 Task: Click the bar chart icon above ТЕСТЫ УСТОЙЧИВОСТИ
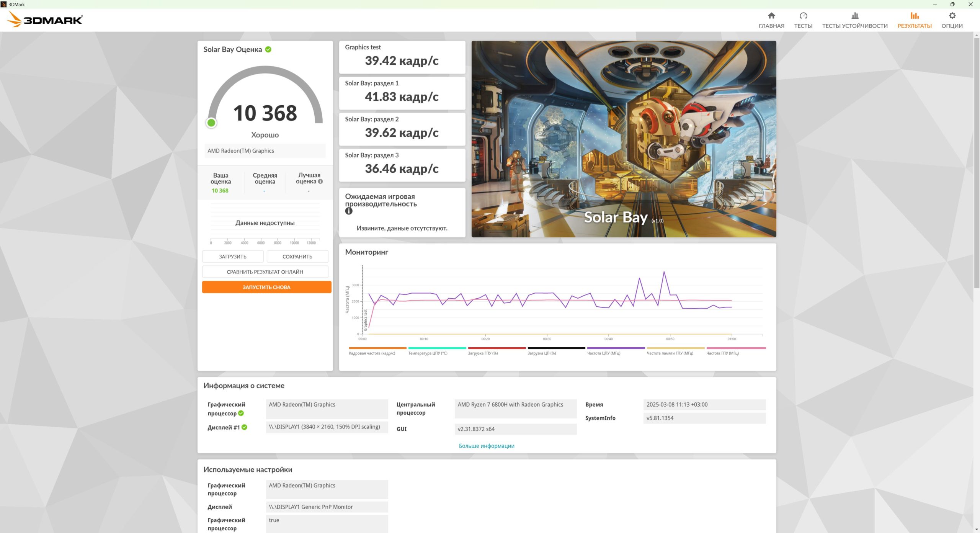click(x=855, y=16)
